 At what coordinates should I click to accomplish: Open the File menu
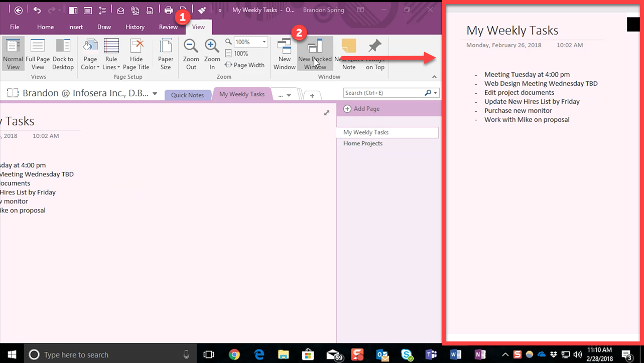(15, 27)
